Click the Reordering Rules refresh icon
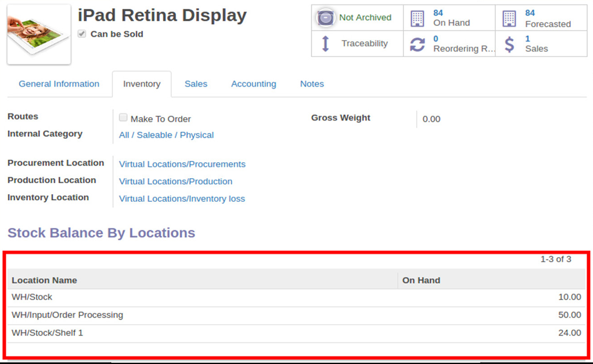Screen dimensions: 593x364 pos(417,44)
